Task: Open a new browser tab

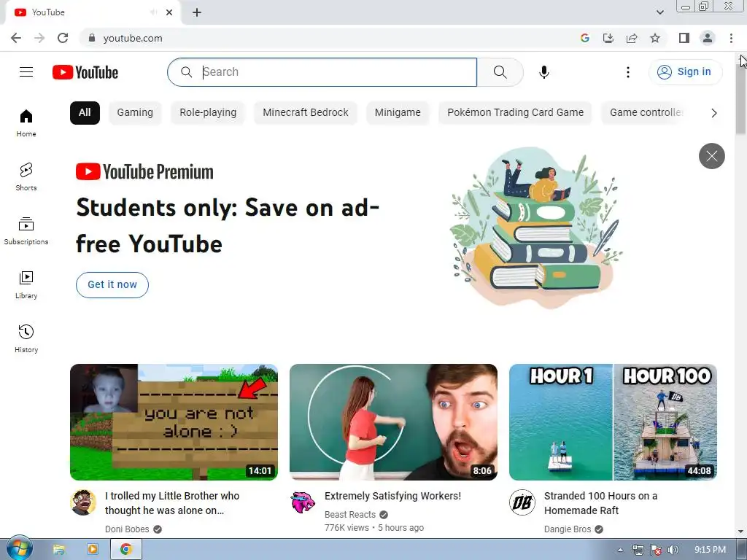Action: click(x=197, y=12)
